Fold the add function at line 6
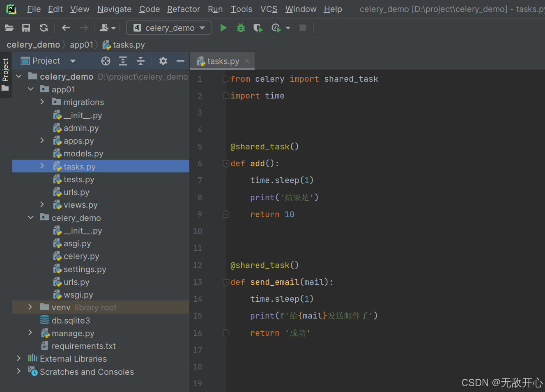 pyautogui.click(x=226, y=164)
